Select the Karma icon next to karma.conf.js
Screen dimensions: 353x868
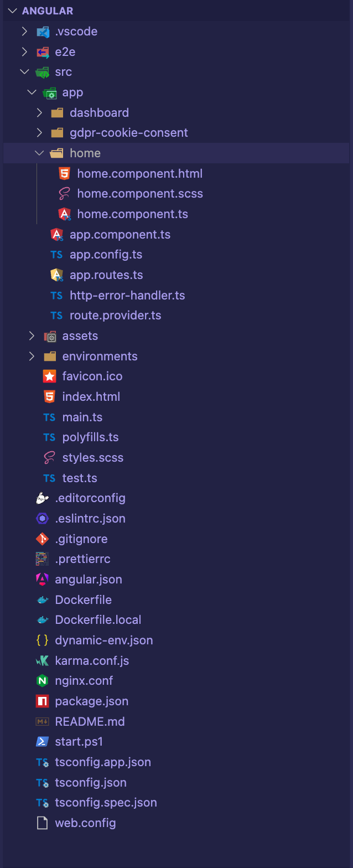click(x=41, y=660)
